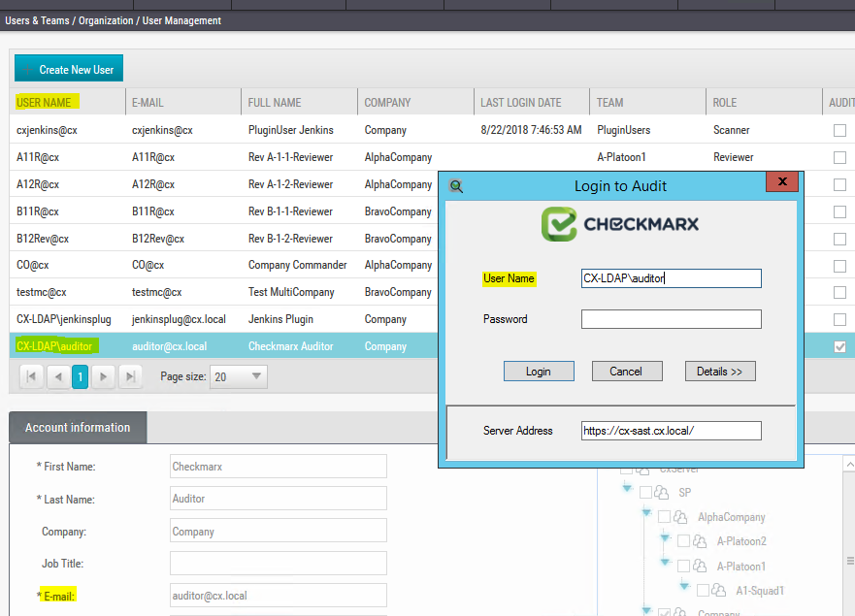Click the Users & Teams breadcrumb
This screenshot has height=616, width=855.
(37, 20)
